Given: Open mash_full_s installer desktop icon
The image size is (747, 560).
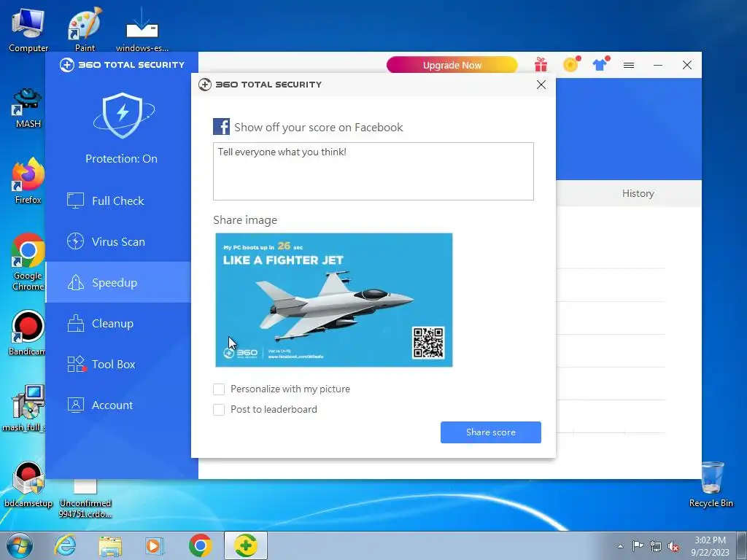Looking at the screenshot, I should click(x=25, y=408).
